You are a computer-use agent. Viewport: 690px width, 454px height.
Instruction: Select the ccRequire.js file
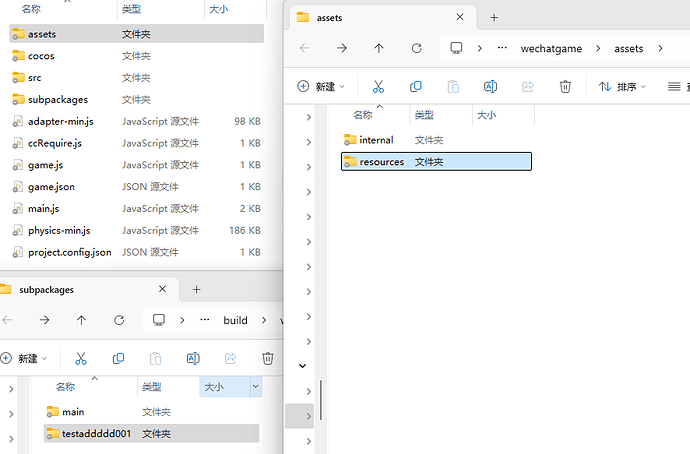(x=136, y=143)
